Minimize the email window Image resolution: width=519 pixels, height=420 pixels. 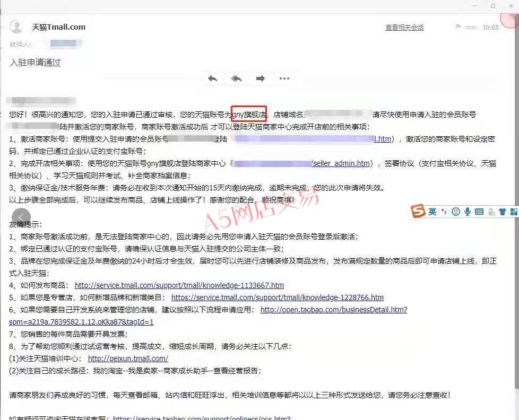click(x=475, y=6)
